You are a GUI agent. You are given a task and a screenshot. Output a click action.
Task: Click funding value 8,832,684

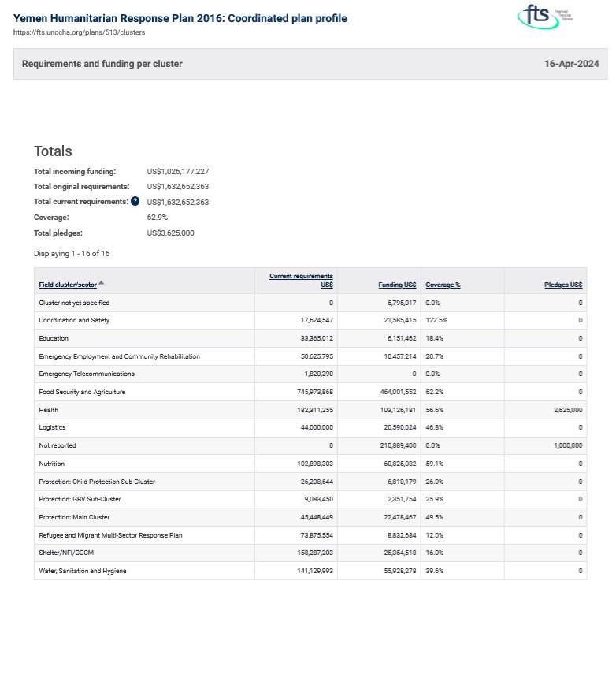[402, 535]
